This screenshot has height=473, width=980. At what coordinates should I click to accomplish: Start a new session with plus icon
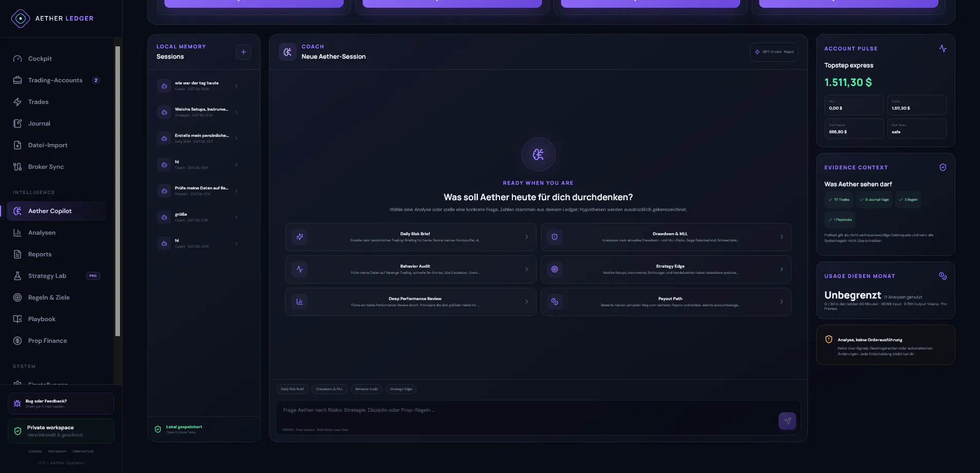coord(244,52)
